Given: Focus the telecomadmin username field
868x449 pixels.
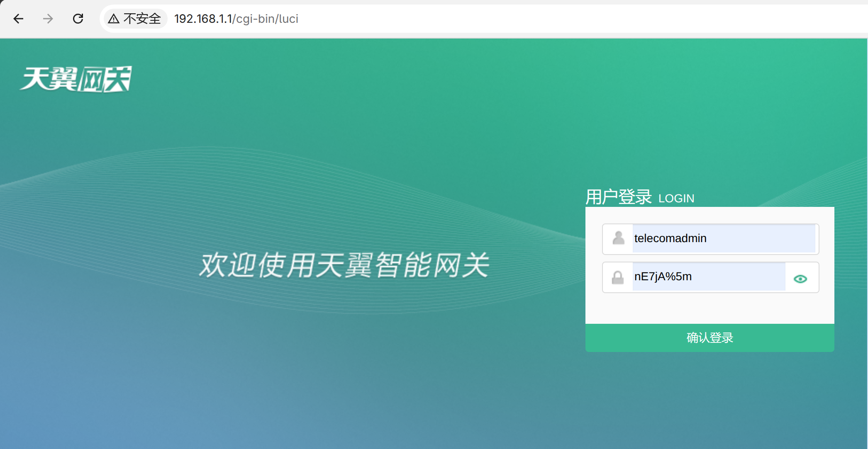Looking at the screenshot, I should pyautogui.click(x=723, y=238).
